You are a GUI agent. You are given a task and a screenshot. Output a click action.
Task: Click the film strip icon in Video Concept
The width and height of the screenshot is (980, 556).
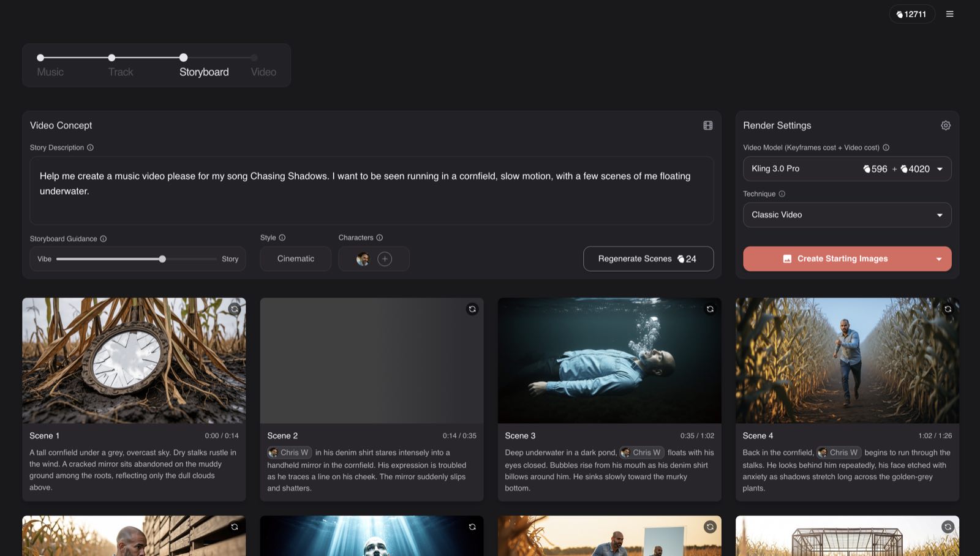point(708,126)
